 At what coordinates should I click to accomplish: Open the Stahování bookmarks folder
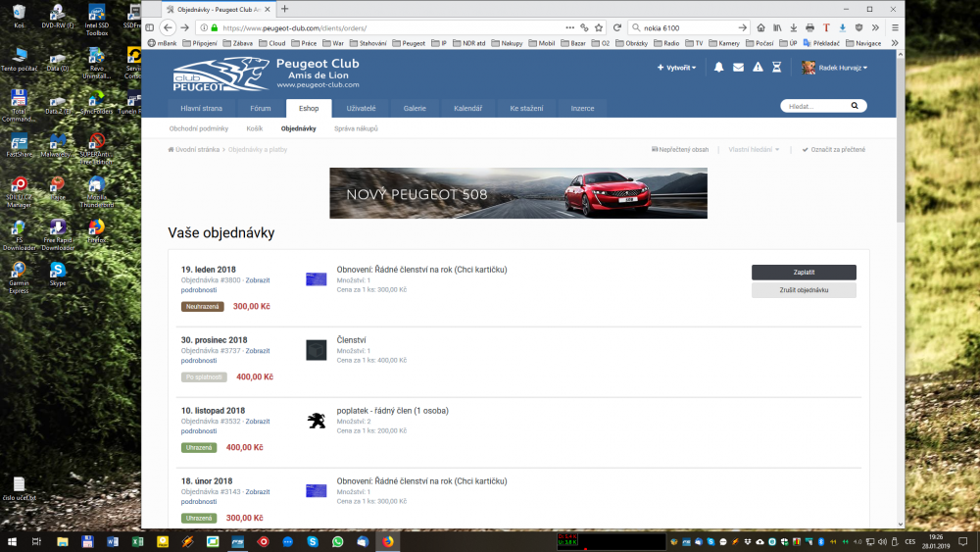point(368,43)
